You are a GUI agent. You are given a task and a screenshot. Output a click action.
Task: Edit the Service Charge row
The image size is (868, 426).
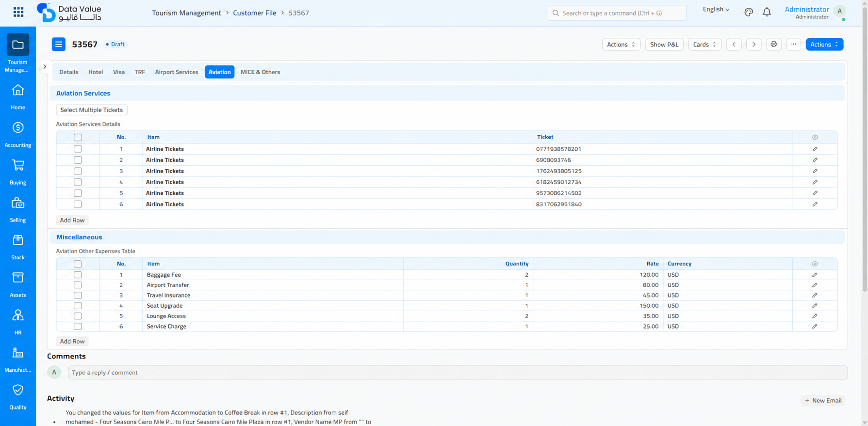pyautogui.click(x=815, y=327)
